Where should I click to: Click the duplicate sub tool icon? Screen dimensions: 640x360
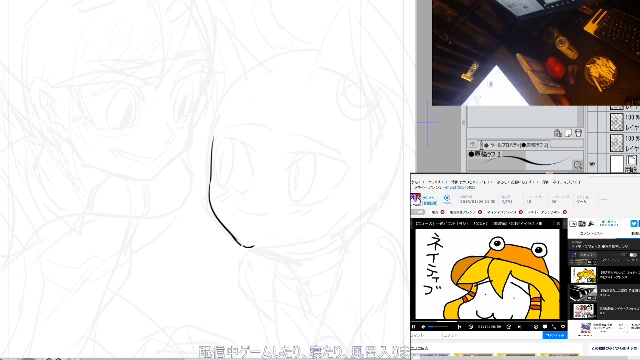coord(558,133)
